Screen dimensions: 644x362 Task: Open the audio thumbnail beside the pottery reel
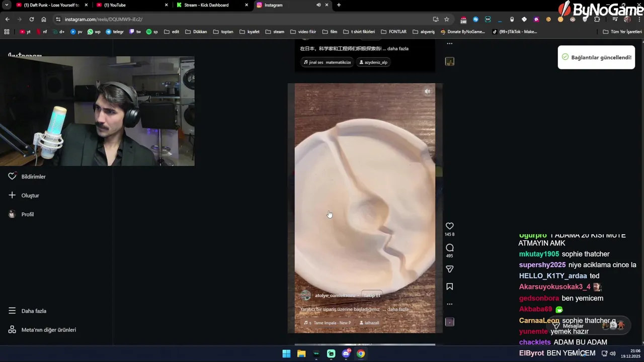pos(450,322)
